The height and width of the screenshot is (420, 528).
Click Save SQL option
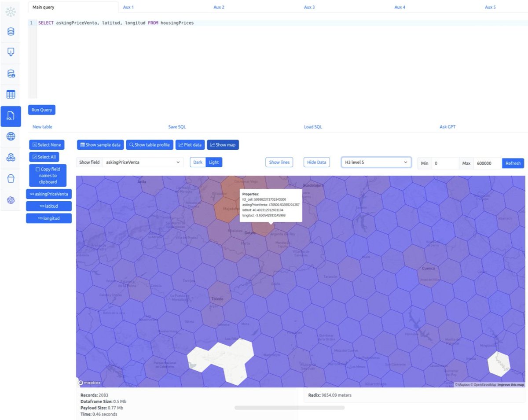[x=177, y=127]
